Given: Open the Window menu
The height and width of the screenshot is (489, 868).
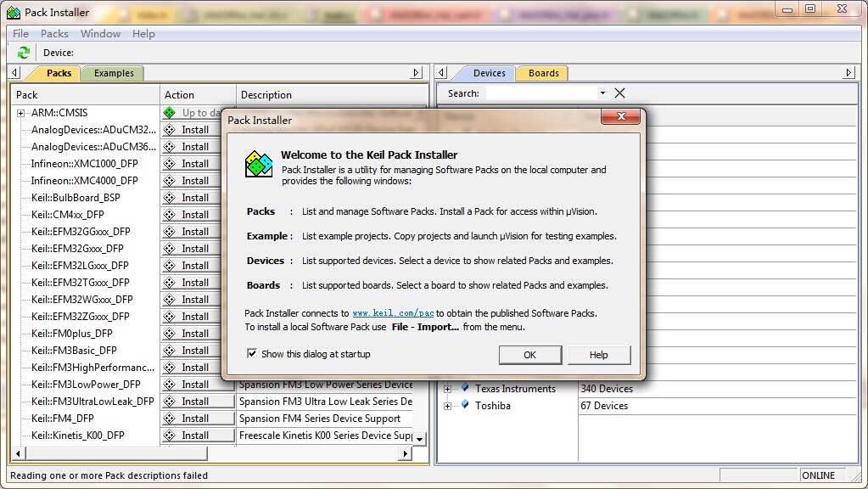Looking at the screenshot, I should 100,34.
